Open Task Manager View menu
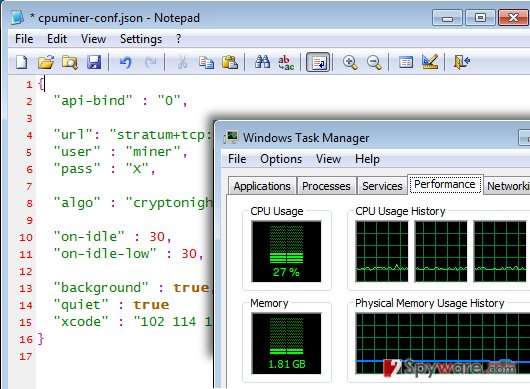This screenshot has height=389, width=530. [x=328, y=159]
